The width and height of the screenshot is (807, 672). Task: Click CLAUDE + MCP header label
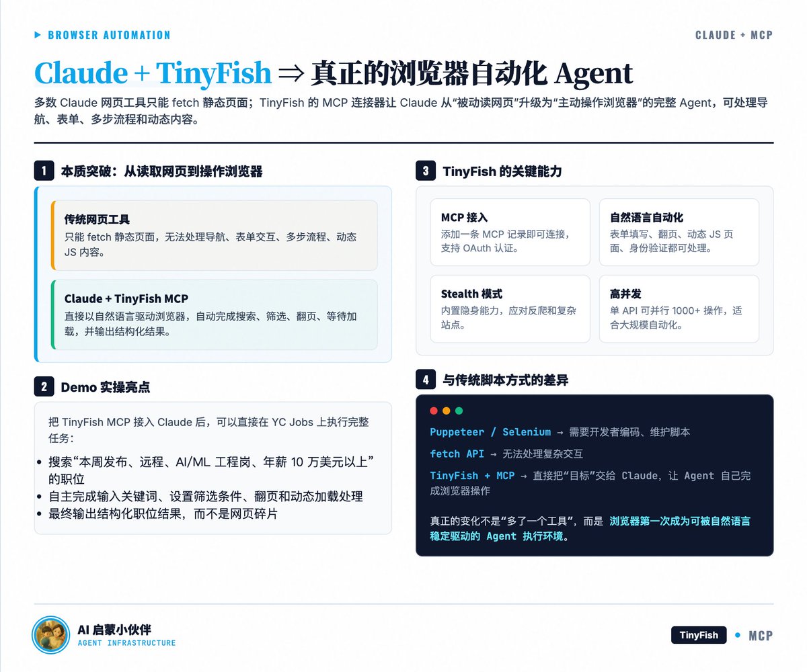tap(734, 35)
